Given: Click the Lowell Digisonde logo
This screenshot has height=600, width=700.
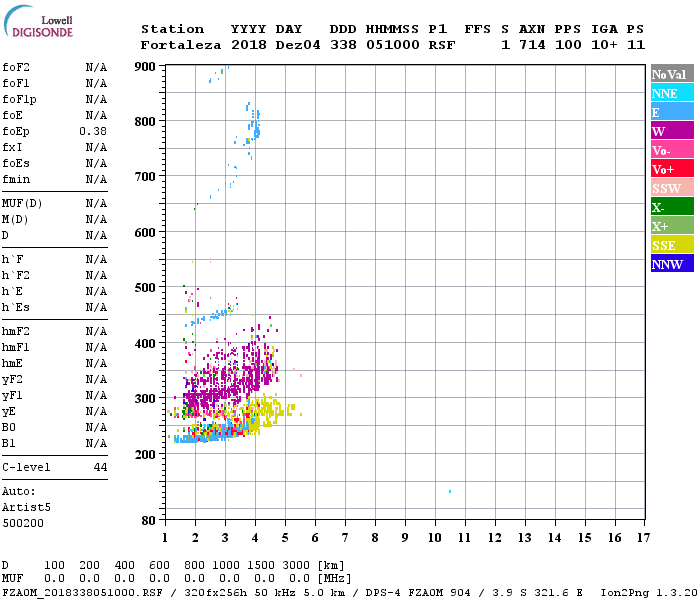Looking at the screenshot, I should 38,21.
